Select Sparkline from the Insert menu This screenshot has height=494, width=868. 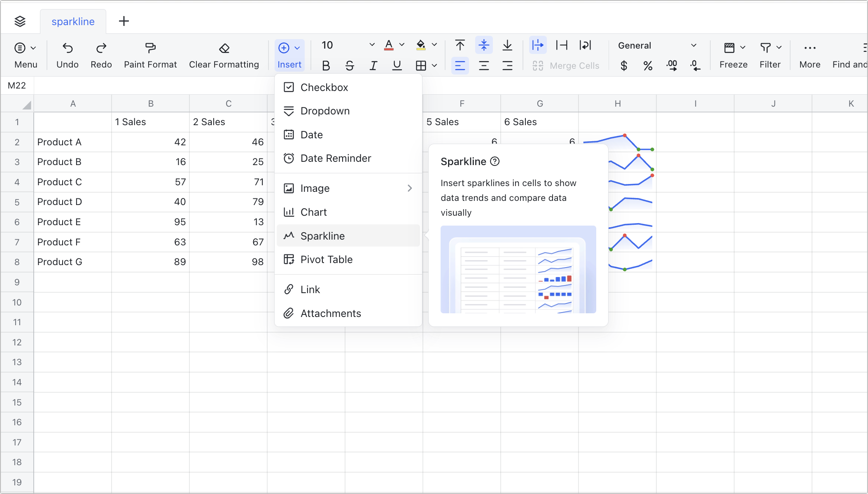click(x=323, y=235)
